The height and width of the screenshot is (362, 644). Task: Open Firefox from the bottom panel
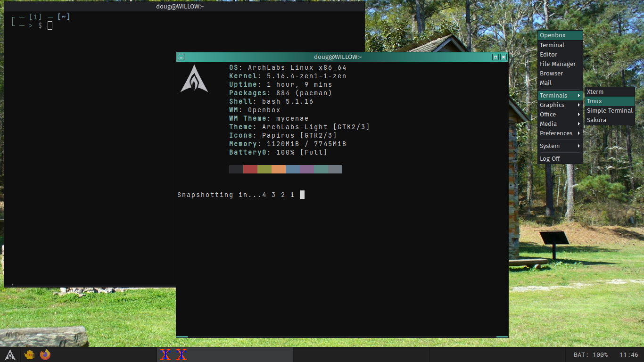tap(45, 354)
